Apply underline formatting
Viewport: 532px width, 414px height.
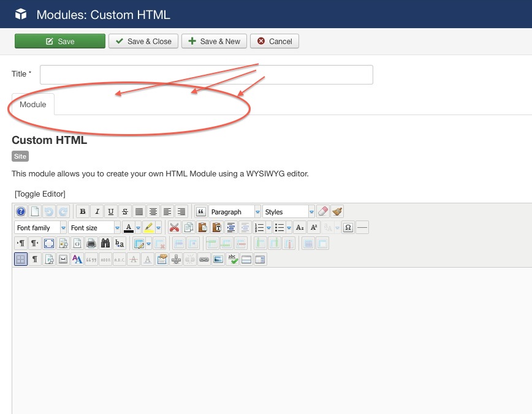tap(110, 211)
